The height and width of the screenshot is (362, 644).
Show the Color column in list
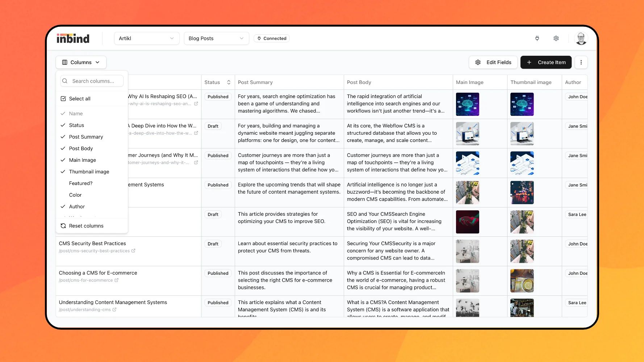[75, 195]
